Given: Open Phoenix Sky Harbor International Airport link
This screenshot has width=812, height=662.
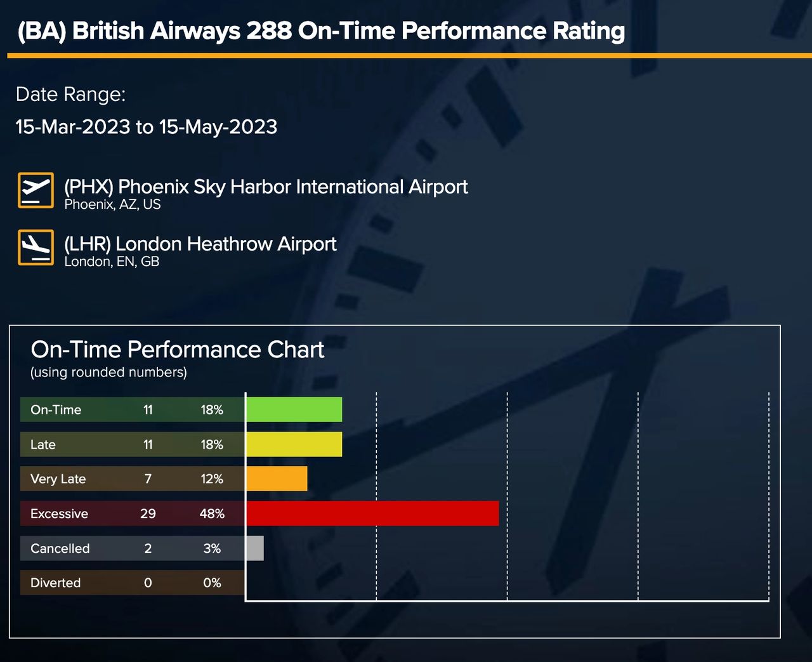Looking at the screenshot, I should tap(266, 187).
